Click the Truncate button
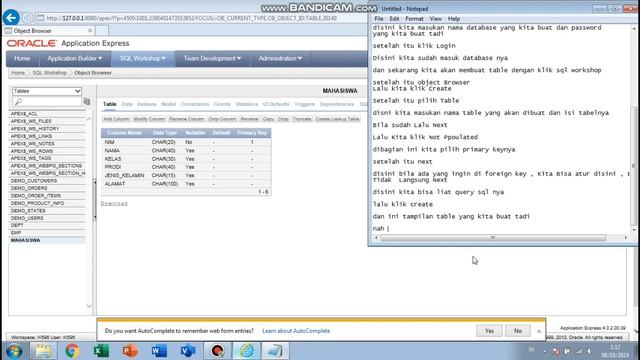 click(302, 119)
